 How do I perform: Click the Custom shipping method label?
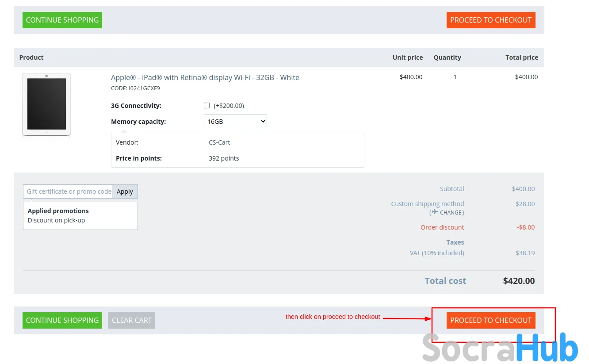coord(427,204)
